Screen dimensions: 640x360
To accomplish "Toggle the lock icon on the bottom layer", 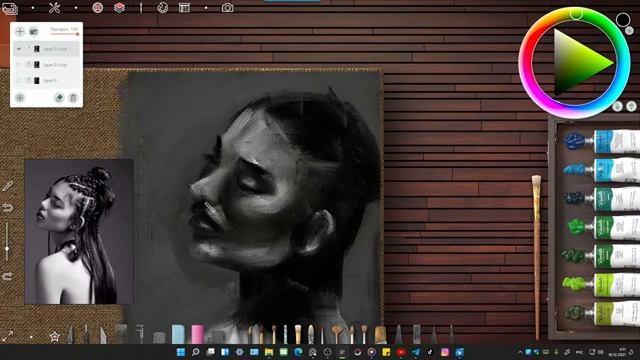I will tap(28, 81).
